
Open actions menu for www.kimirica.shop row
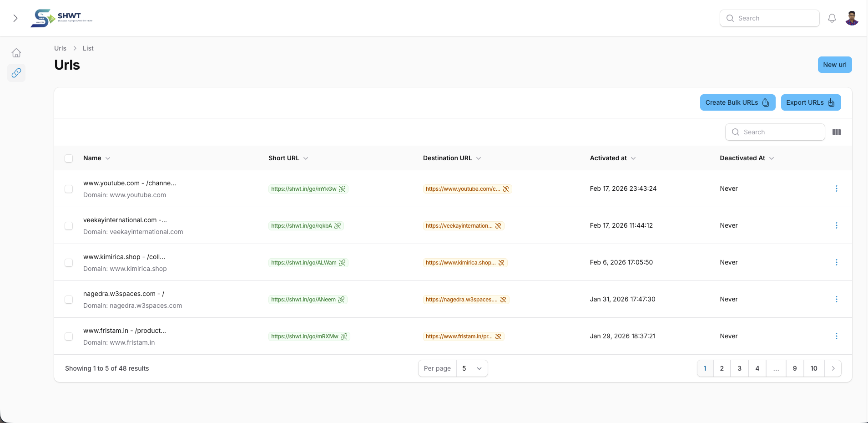point(836,262)
